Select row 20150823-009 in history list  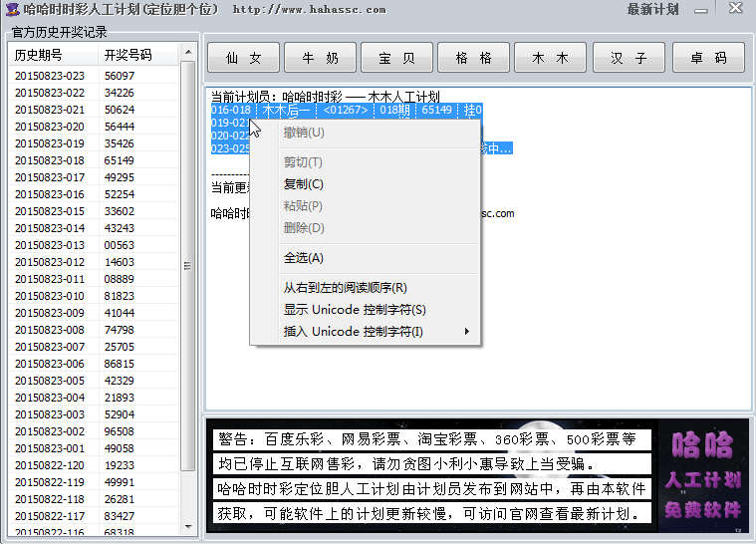click(x=94, y=313)
